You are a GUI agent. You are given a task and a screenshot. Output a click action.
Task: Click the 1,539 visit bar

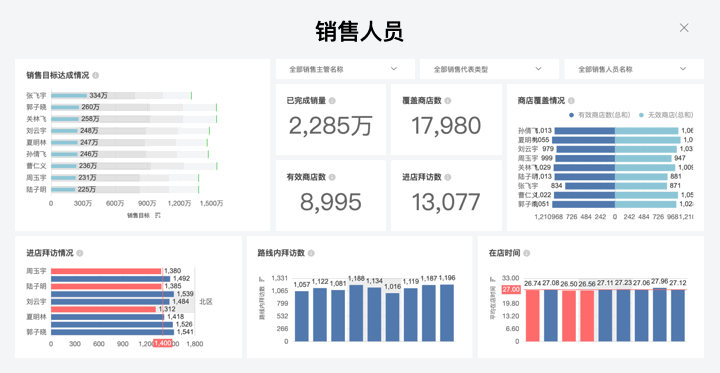pos(112,294)
